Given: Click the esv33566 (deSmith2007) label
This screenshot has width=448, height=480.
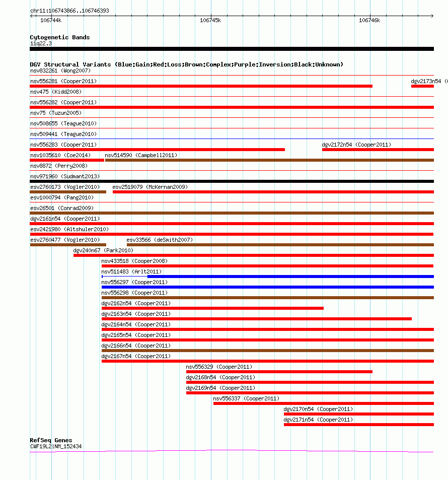Looking at the screenshot, I should (x=160, y=240).
